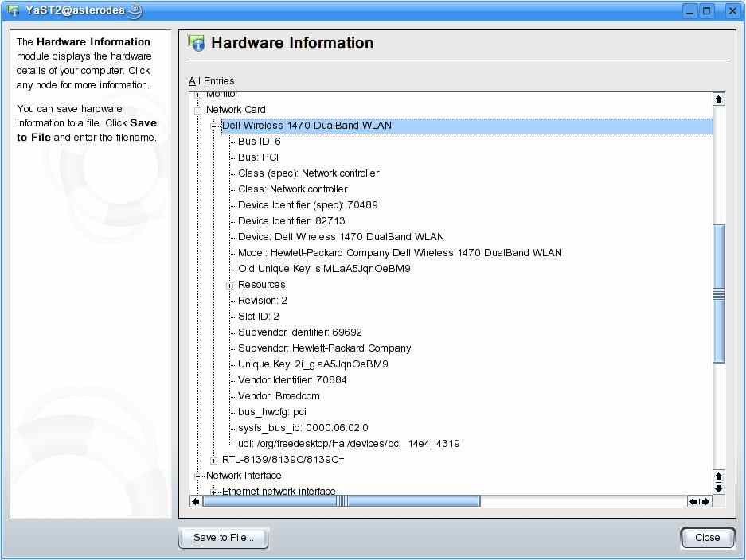Viewport: 746px width, 560px height.
Task: Select 'Bus ID: 6' entry
Action: 260,142
